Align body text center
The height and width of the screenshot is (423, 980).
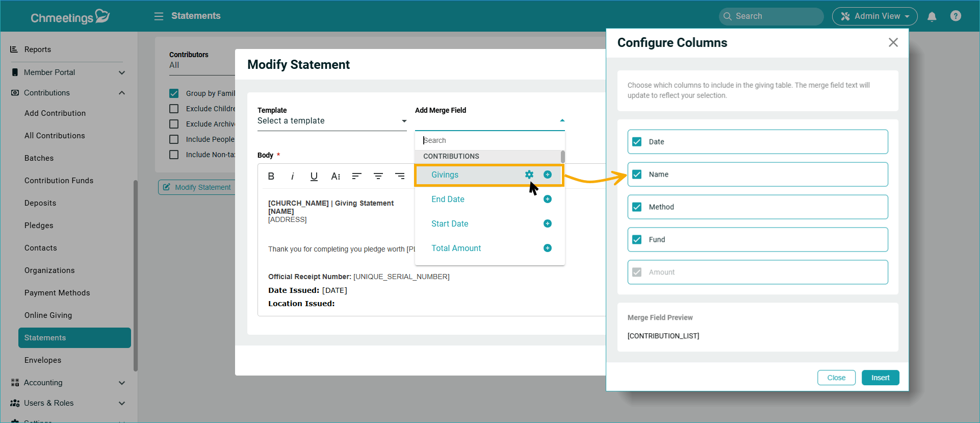click(378, 176)
